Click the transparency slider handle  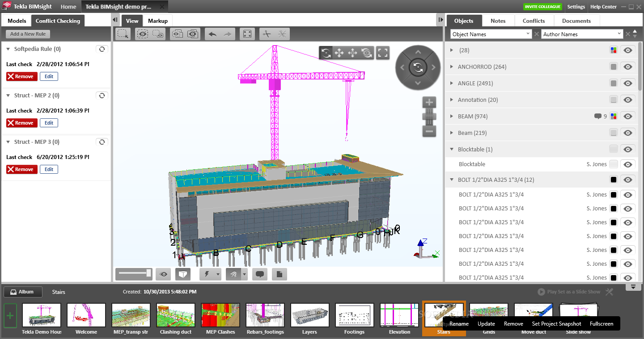click(x=149, y=273)
